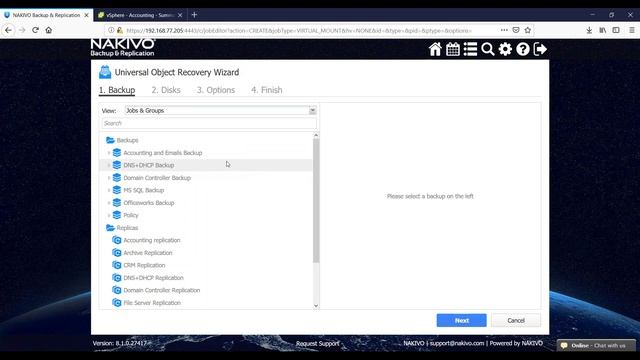The height and width of the screenshot is (360, 640).
Task: Expand the MS SQL Backup node
Action: 109,190
